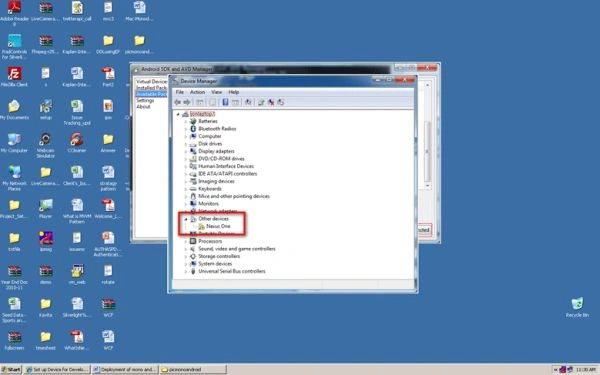Image resolution: width=600 pixels, height=375 pixels.
Task: Open the Help menu in Device Manager
Action: point(233,92)
